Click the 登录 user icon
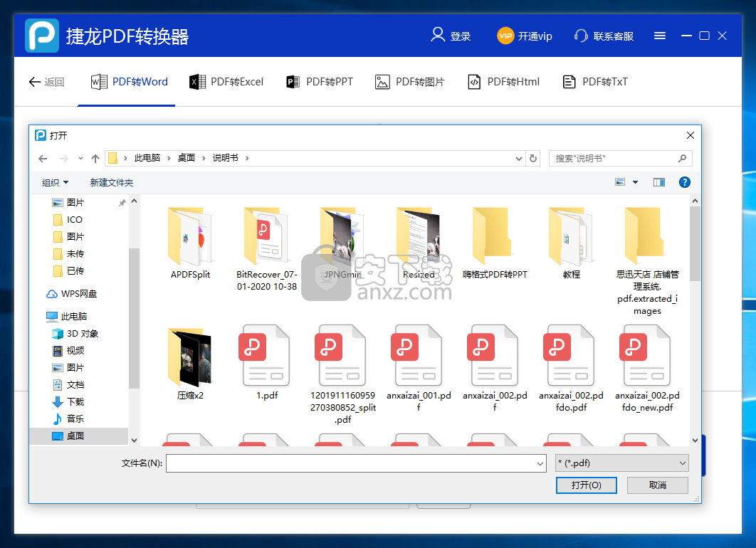756x548 pixels. 438,35
